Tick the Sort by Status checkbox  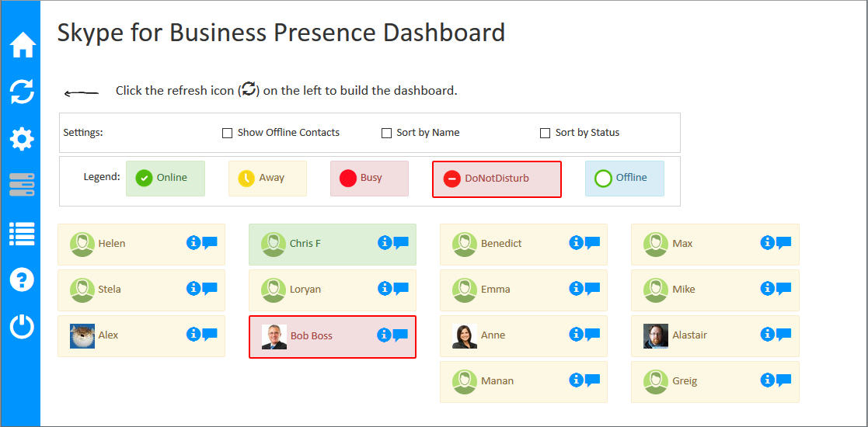coord(545,133)
